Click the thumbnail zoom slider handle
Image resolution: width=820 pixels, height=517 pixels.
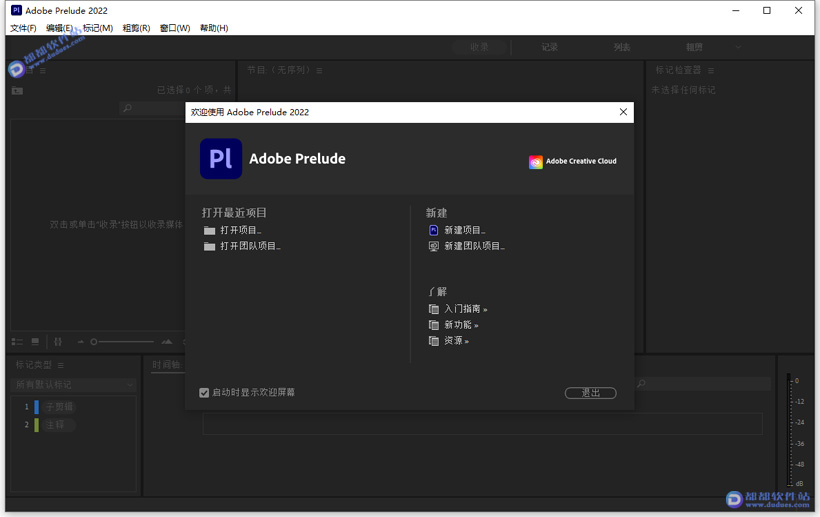94,342
